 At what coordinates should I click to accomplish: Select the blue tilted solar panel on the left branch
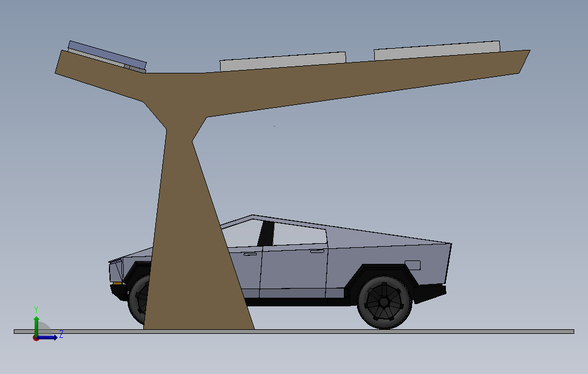click(x=107, y=55)
